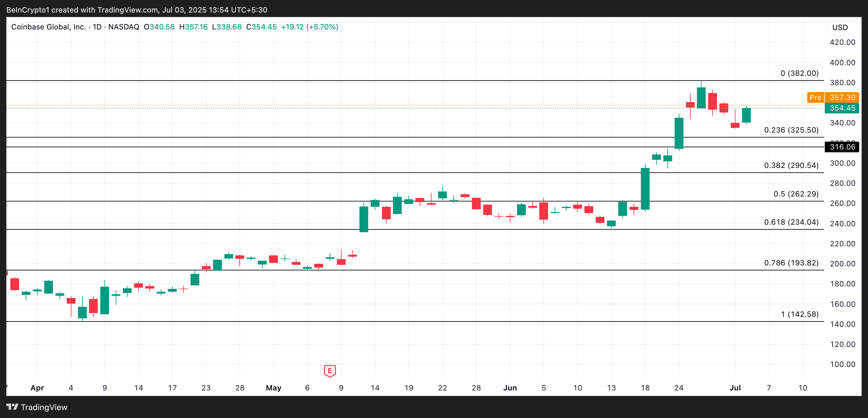Click the 1D interval label
Image resolution: width=868 pixels, height=418 pixels.
pos(97,27)
